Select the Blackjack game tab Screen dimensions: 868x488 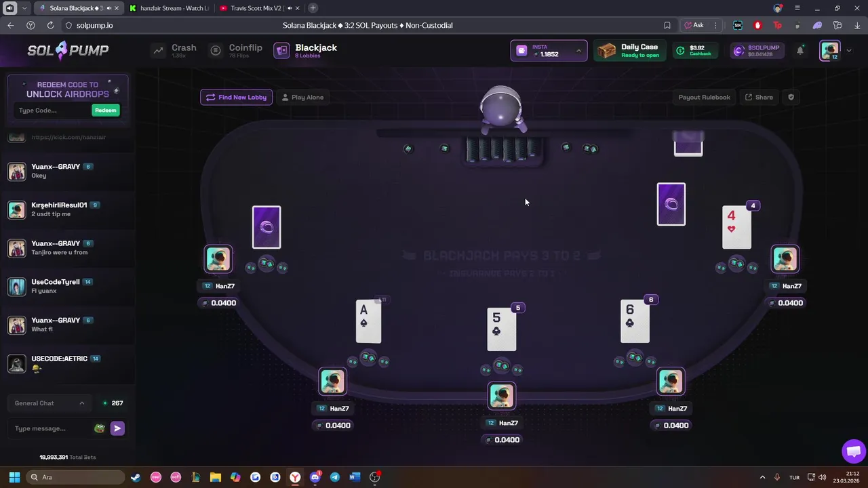click(x=305, y=50)
